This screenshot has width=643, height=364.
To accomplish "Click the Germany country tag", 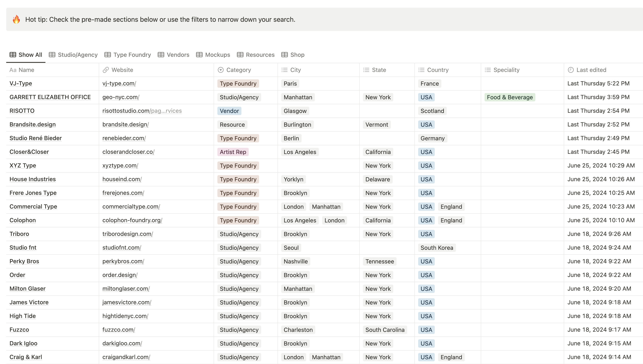I will coord(432,138).
